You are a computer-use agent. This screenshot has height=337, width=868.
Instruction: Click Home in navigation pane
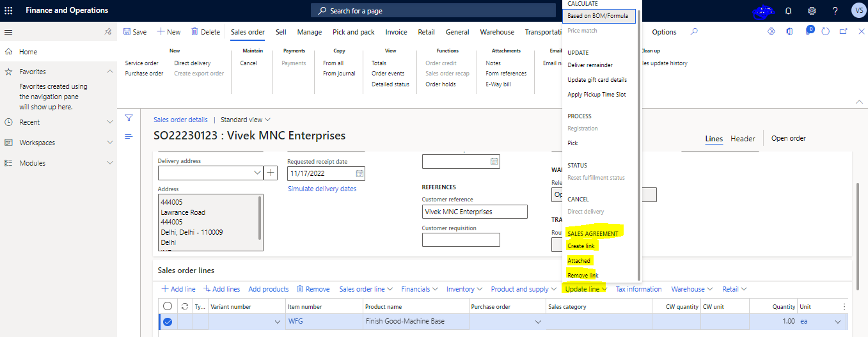tap(28, 52)
